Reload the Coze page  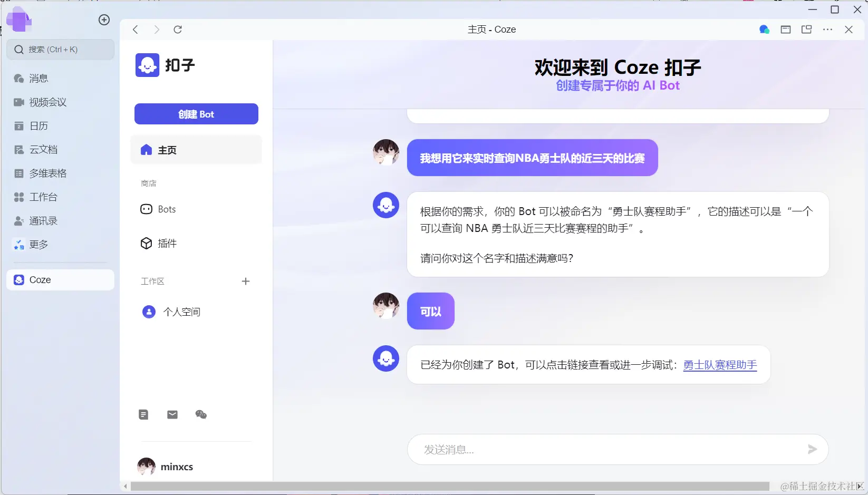point(178,30)
